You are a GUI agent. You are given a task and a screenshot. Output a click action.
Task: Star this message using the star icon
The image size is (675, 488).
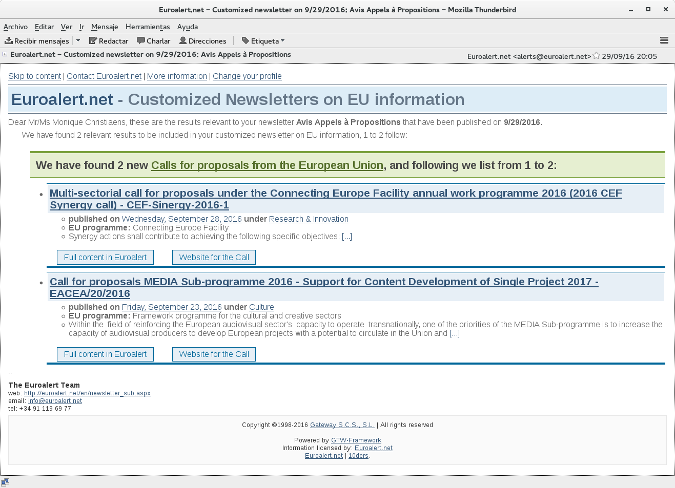click(596, 56)
